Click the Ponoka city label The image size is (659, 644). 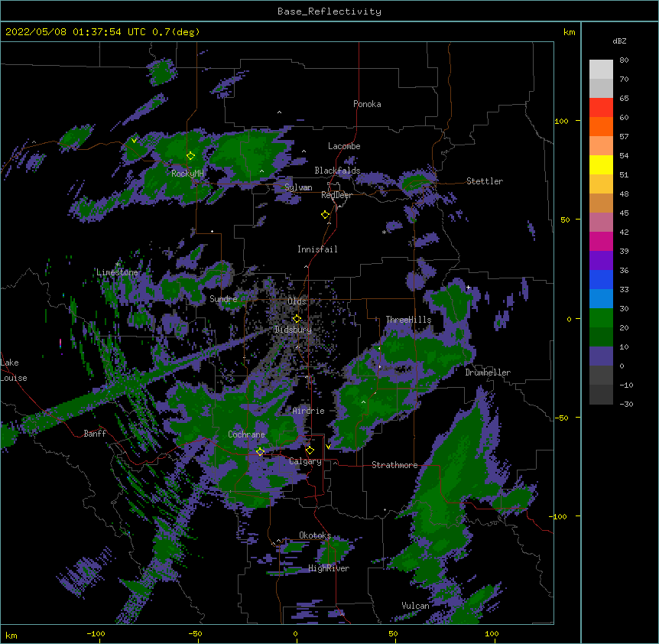tap(367, 104)
